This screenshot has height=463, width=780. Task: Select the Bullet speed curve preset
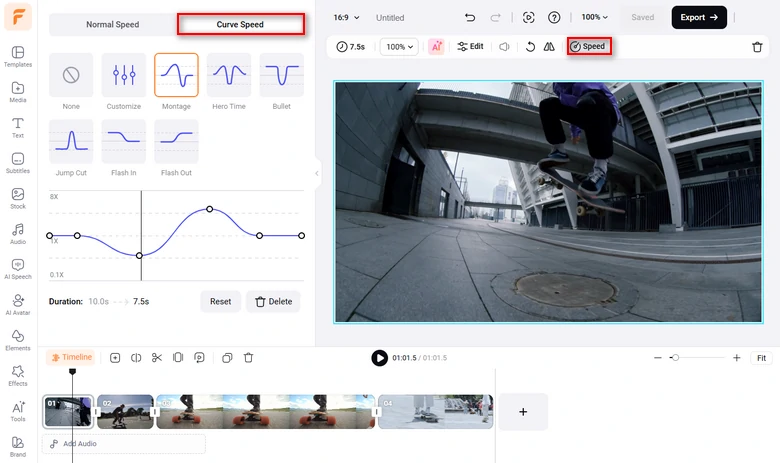click(282, 75)
